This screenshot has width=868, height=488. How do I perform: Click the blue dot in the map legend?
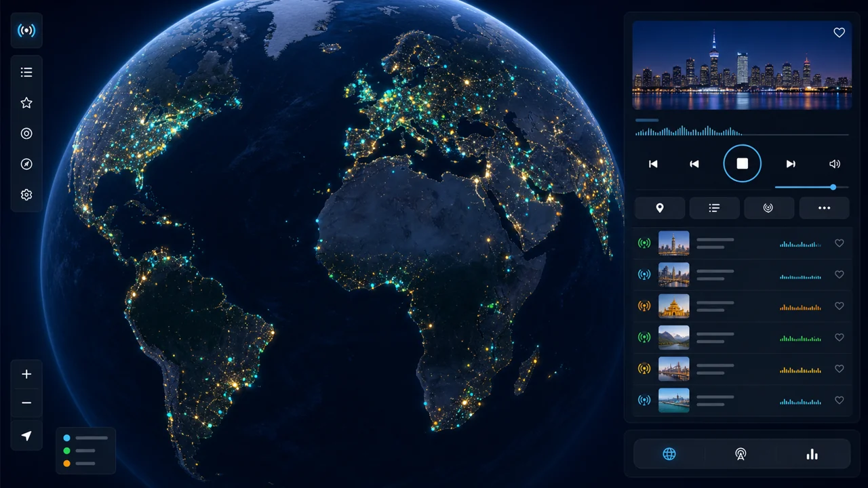[x=66, y=438]
